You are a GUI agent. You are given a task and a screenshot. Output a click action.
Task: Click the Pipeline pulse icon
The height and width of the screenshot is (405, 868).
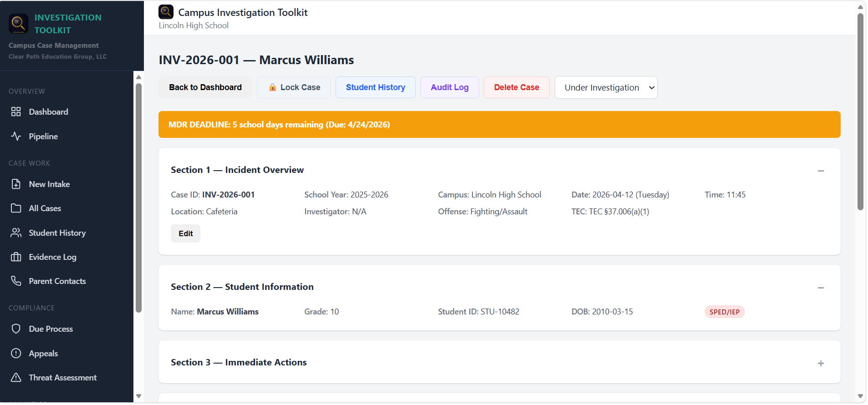(16, 137)
